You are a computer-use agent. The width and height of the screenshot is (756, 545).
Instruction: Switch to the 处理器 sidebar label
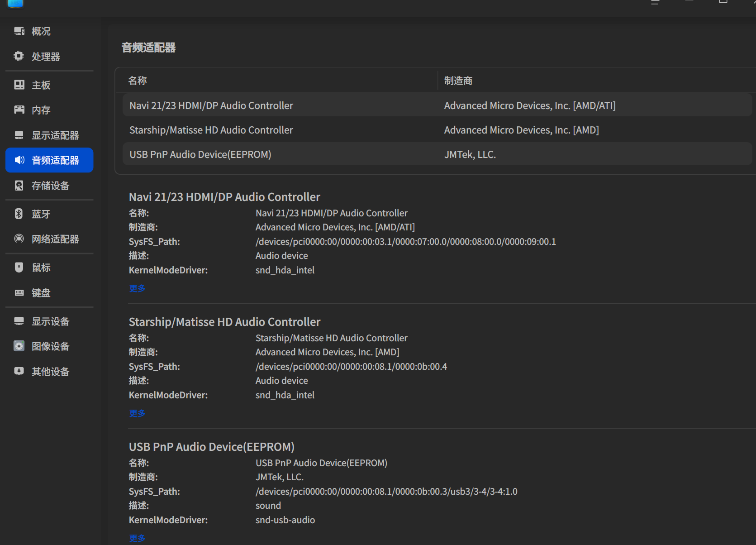[46, 57]
